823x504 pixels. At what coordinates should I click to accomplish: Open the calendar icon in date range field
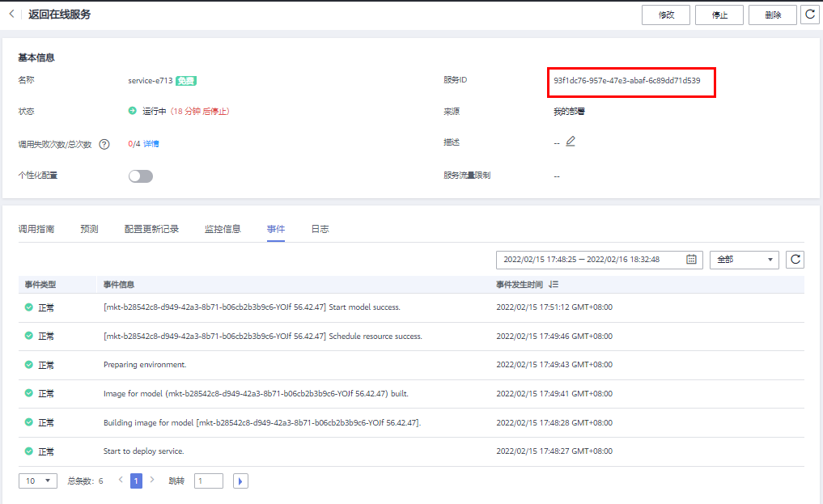(691, 260)
